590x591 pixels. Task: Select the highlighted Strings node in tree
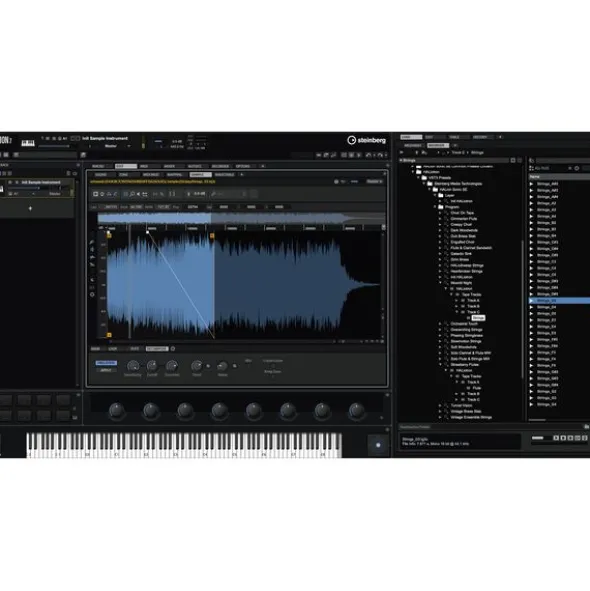click(478, 318)
